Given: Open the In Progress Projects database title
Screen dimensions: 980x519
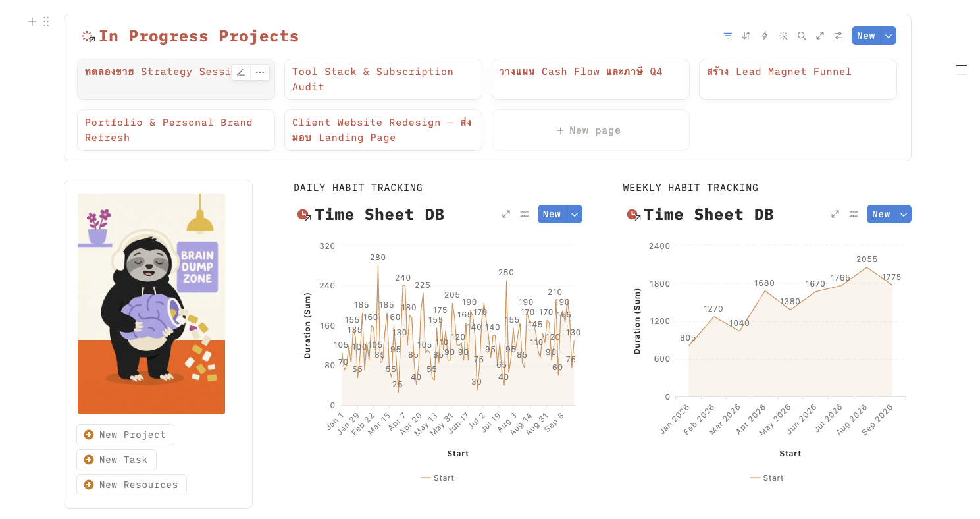Looking at the screenshot, I should tap(199, 36).
